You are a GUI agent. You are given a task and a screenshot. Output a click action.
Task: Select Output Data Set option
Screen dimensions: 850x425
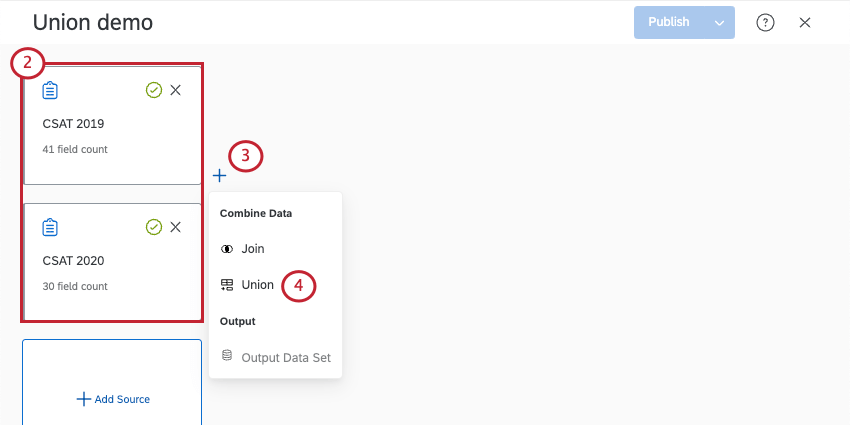[x=285, y=357]
